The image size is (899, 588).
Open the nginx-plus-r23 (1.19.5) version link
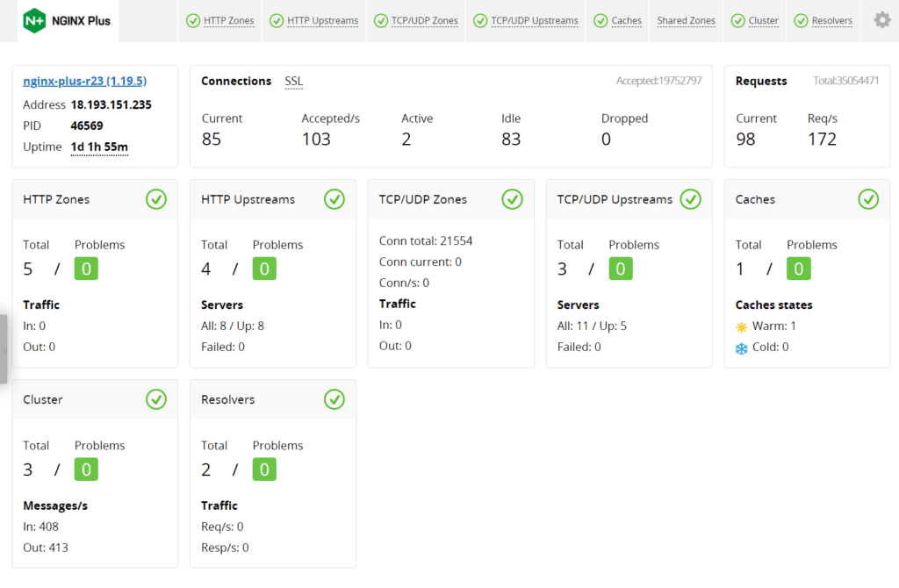(x=84, y=81)
